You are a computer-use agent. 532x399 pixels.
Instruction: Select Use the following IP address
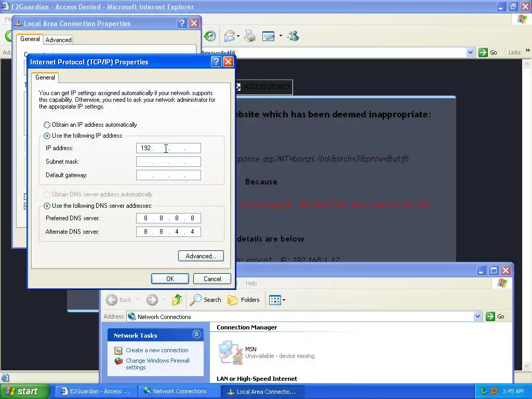[47, 136]
